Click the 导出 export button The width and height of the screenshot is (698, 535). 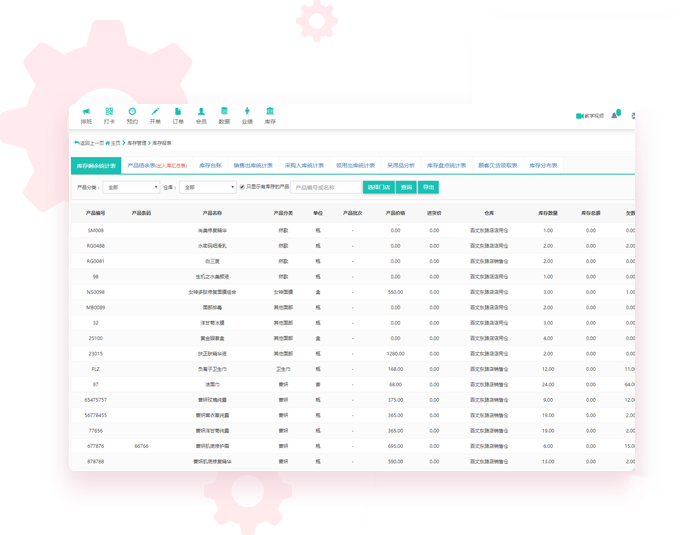click(x=428, y=187)
